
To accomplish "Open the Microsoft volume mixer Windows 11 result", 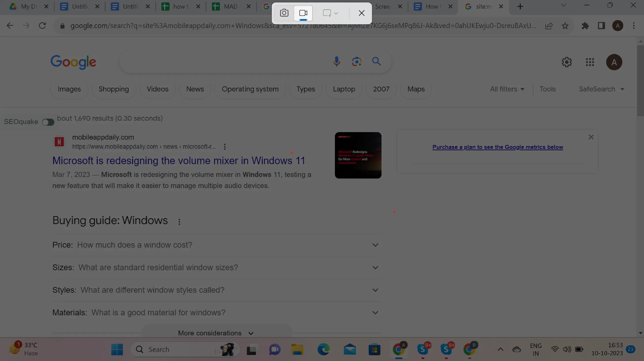I will [179, 161].
